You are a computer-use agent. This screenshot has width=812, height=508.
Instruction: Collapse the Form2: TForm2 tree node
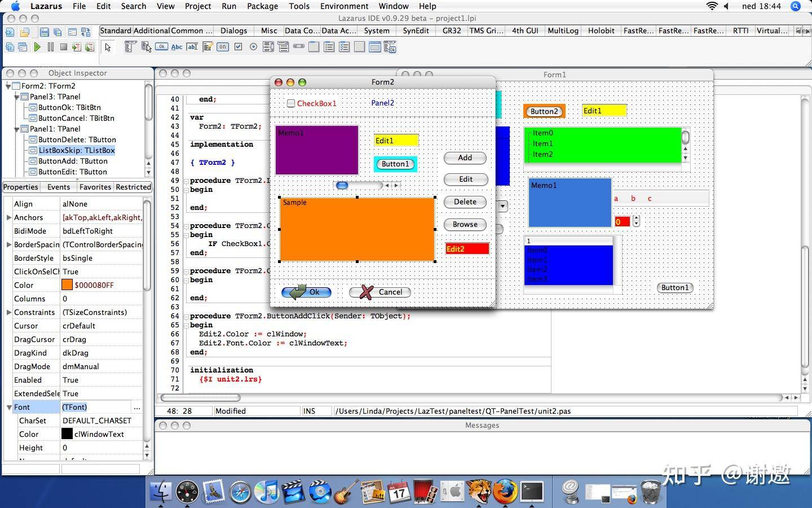8,86
